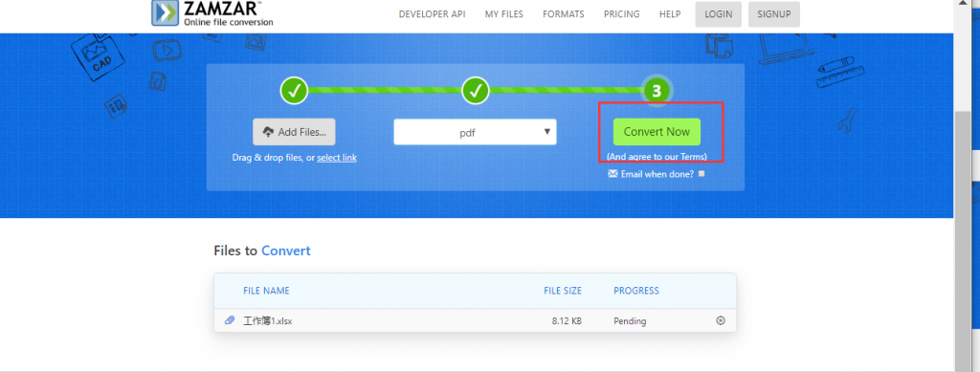This screenshot has width=980, height=372.
Task: Follow the select link hyperlink
Action: click(x=337, y=158)
